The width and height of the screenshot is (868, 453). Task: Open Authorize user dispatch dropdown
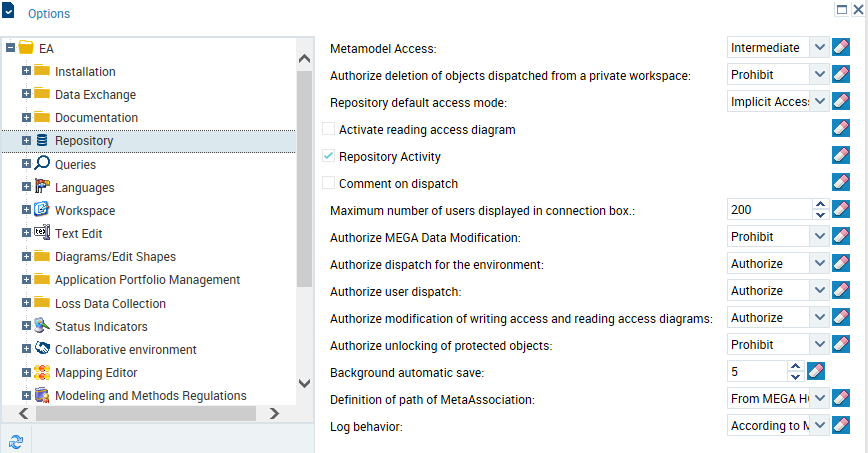[x=819, y=291]
